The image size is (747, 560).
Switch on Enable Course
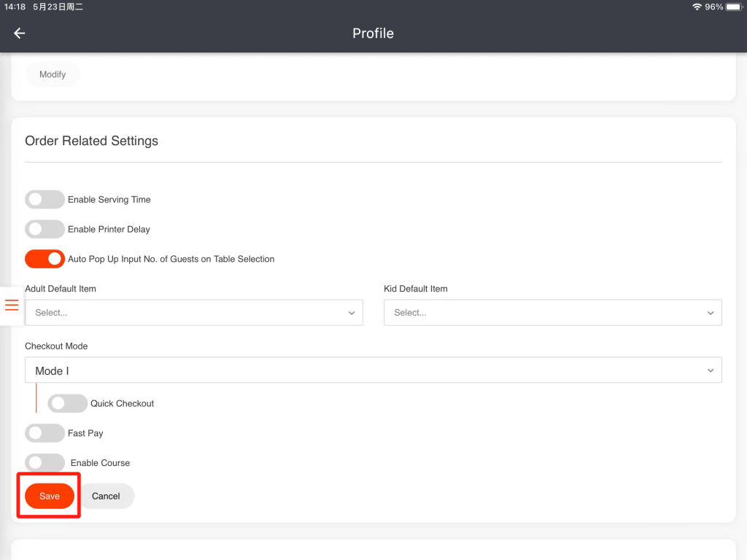click(x=44, y=463)
